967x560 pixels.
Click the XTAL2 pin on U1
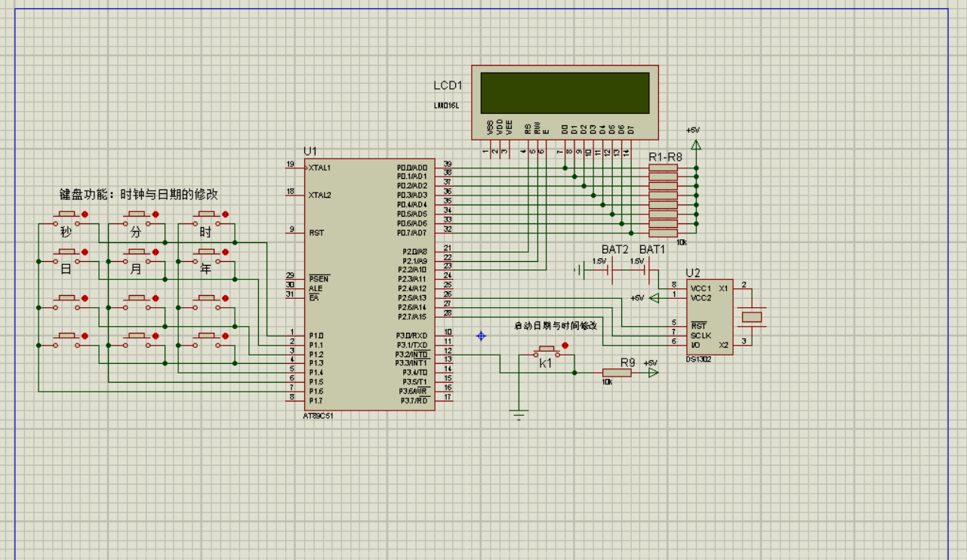coord(319,195)
